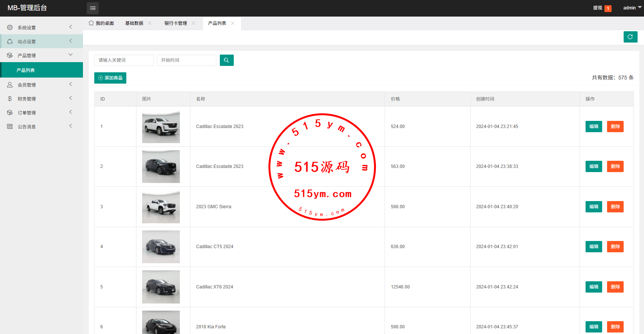Close the 产品列表 tab
Screen dimensions: 644x334
[x=233, y=23]
